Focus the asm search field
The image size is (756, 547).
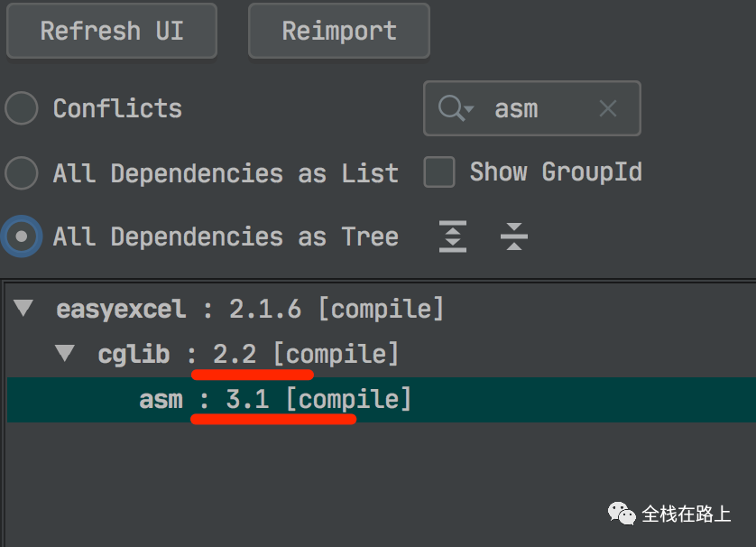point(532,108)
